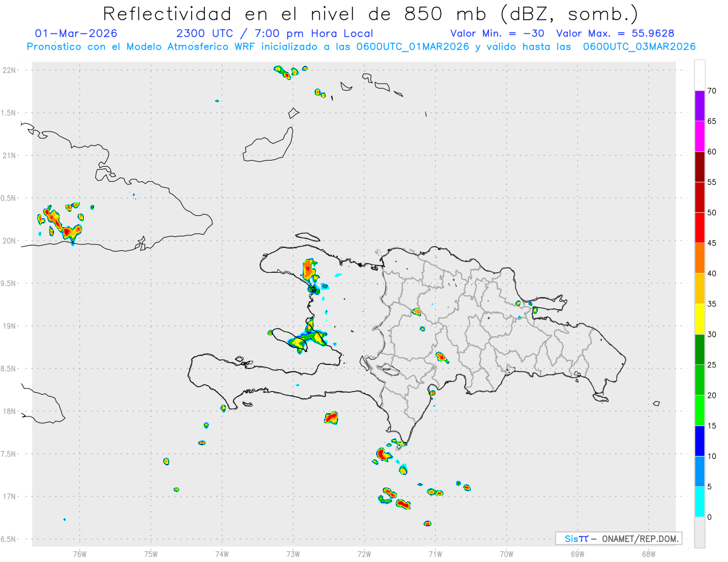Click the dark green 25–30 dBZ band
Viewport: 728px width, 562px height.
(699, 350)
